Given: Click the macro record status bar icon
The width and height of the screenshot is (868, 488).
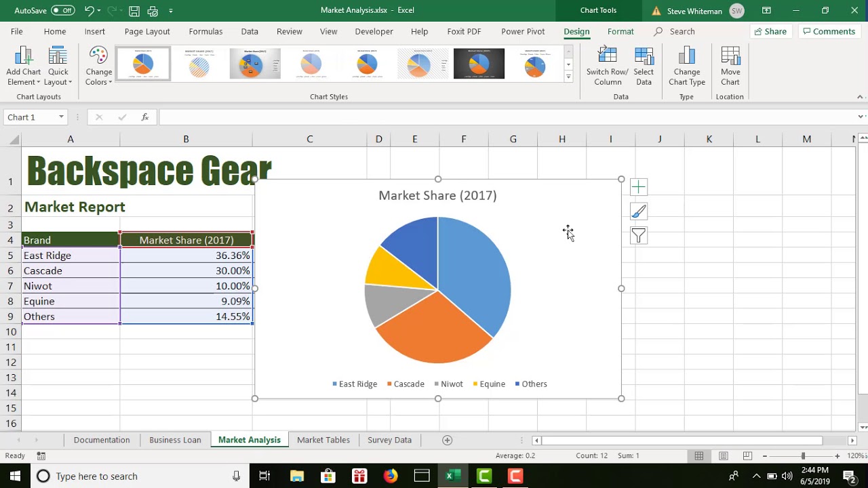Looking at the screenshot, I should 41,456.
